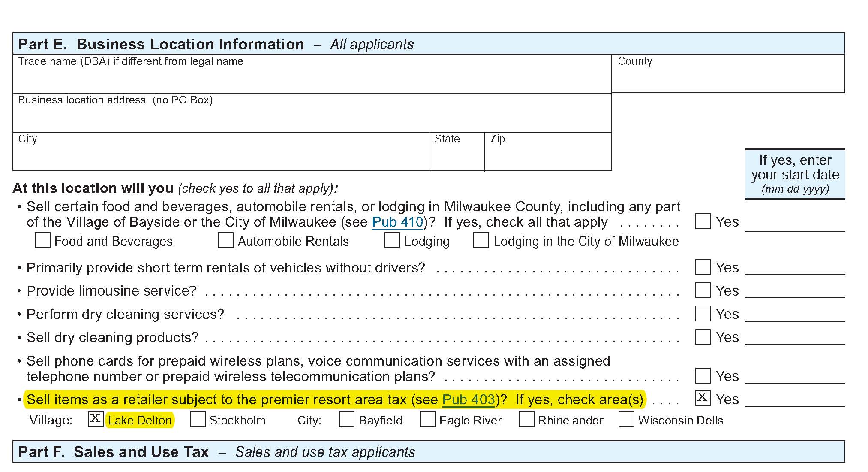Check Yes for dry cleaning services
Viewport: 868px width, 472px height.
pos(702,314)
